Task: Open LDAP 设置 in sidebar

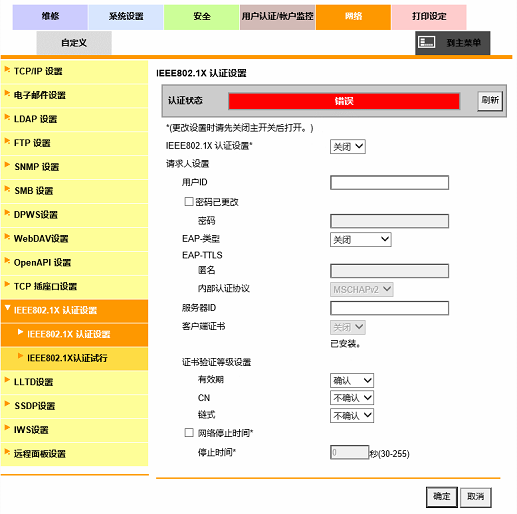Action: [75, 120]
